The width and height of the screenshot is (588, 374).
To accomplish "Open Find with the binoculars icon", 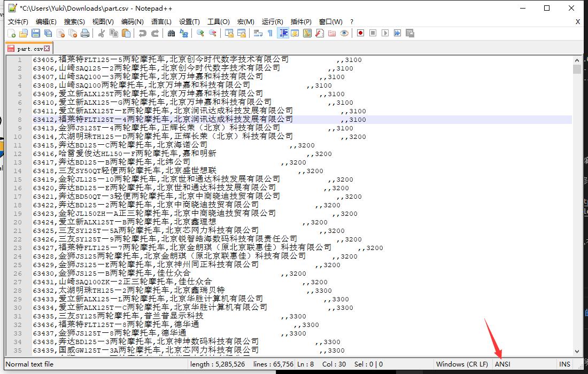I will click(x=171, y=33).
